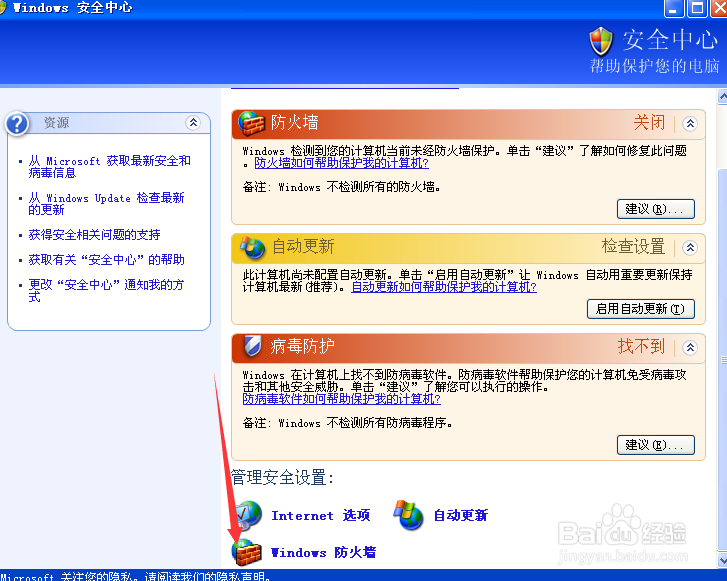
Task: Collapse the 资源 panel
Action: [193, 122]
